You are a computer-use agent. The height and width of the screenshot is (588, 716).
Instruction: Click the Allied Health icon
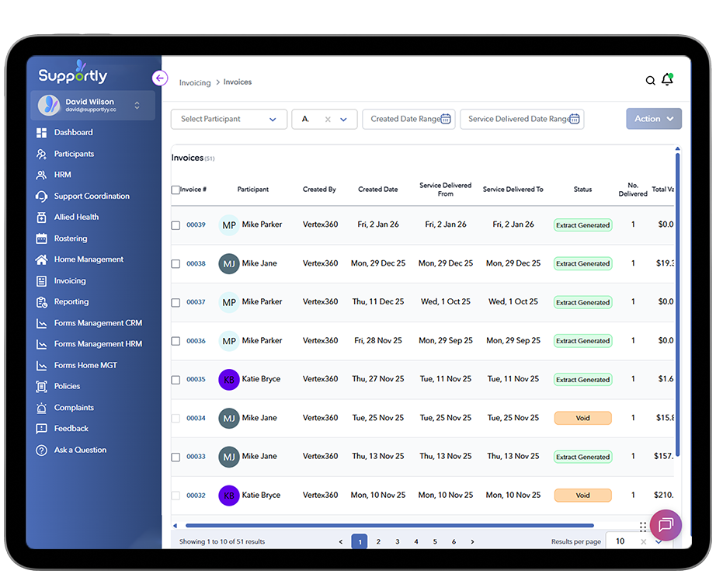(x=42, y=217)
